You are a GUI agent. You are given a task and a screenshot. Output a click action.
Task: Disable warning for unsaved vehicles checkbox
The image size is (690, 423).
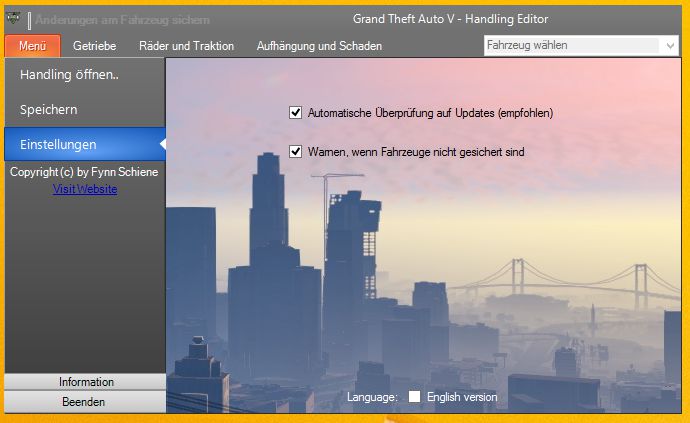click(x=296, y=152)
